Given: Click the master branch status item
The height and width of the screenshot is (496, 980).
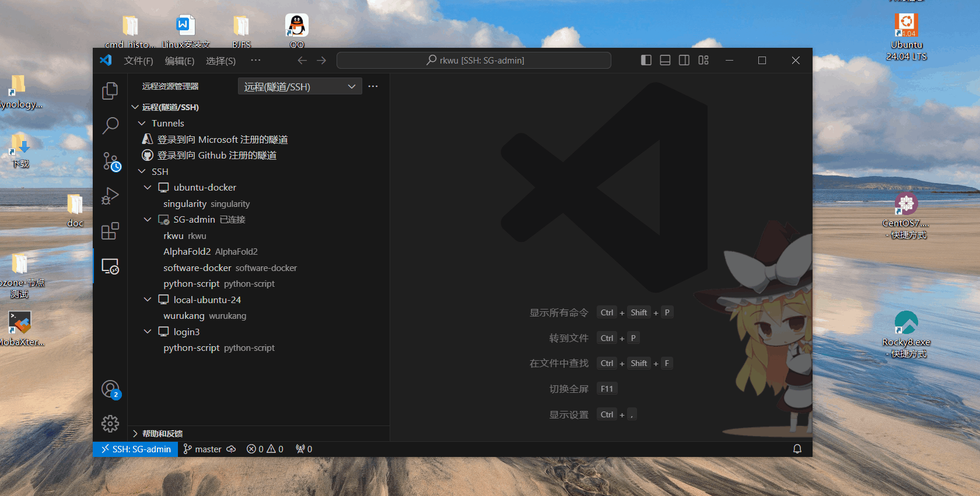Looking at the screenshot, I should pos(202,449).
